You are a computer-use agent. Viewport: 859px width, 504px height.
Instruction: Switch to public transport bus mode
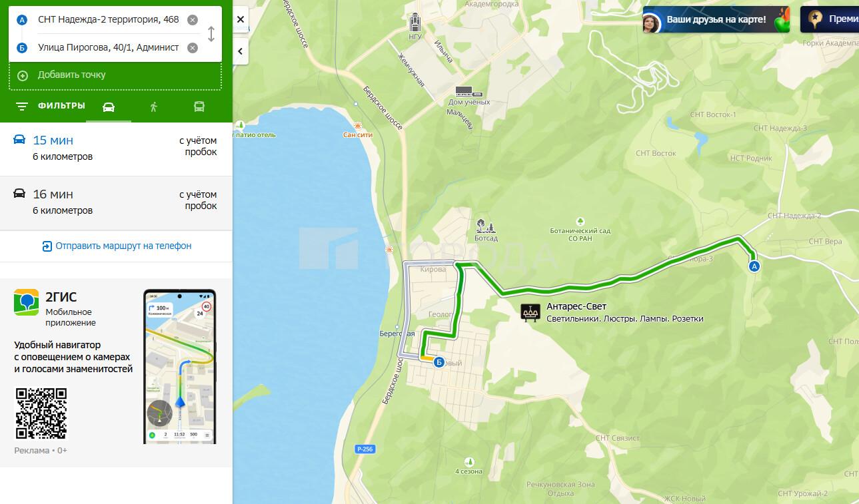click(x=199, y=107)
